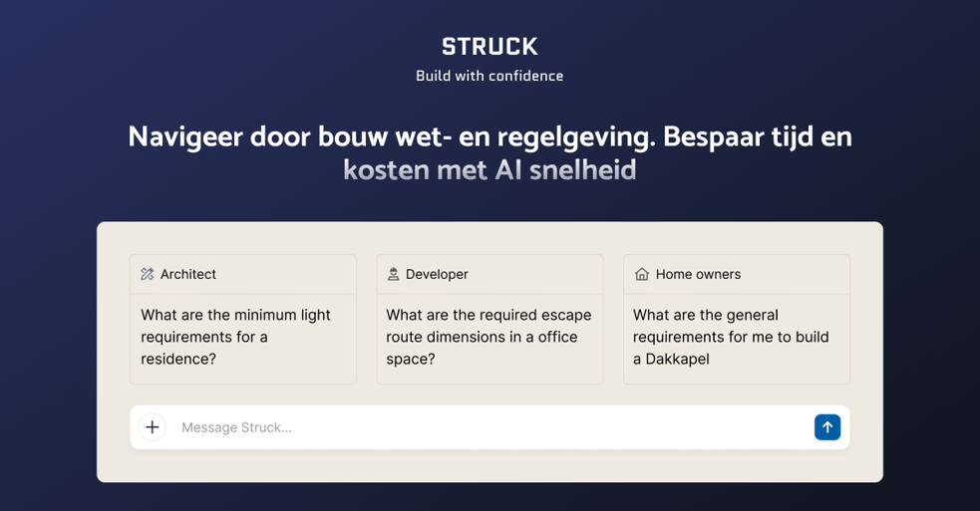Screen dimensions: 980x511
Task: Click the phrase office space in Developer card
Action: pos(482,348)
